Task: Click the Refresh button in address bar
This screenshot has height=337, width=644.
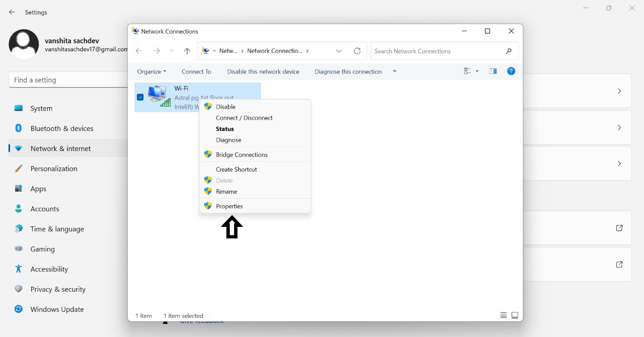Action: [357, 51]
